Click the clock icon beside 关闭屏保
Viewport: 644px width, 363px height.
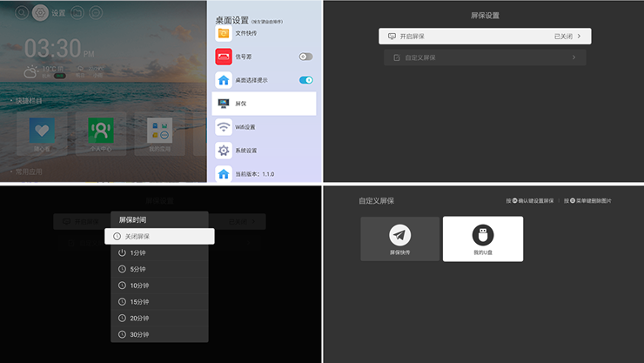point(117,236)
